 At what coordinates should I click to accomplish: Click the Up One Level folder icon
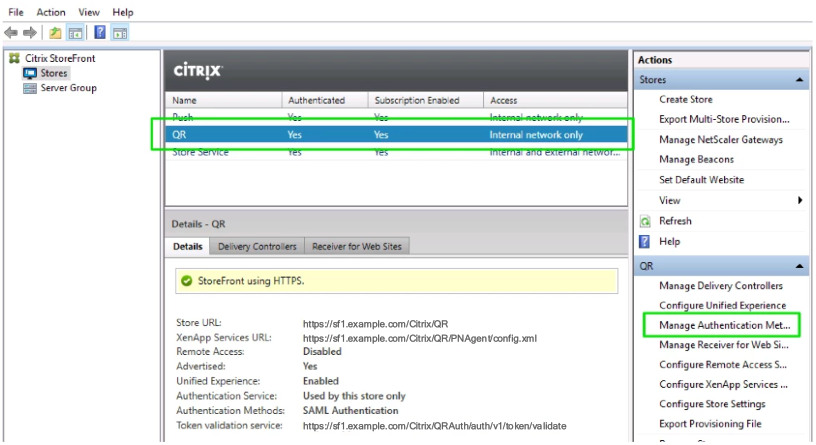coord(55,32)
